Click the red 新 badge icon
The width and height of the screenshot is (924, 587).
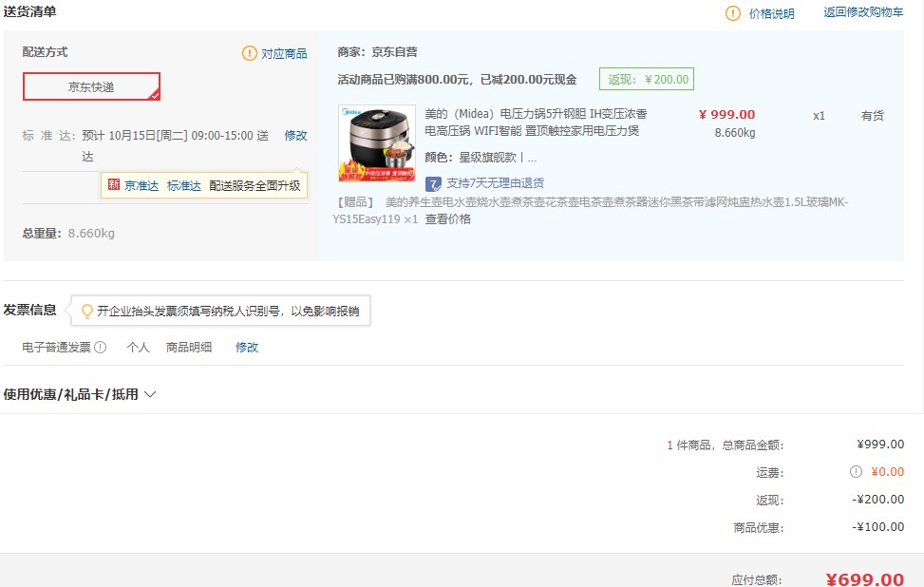[x=114, y=185]
